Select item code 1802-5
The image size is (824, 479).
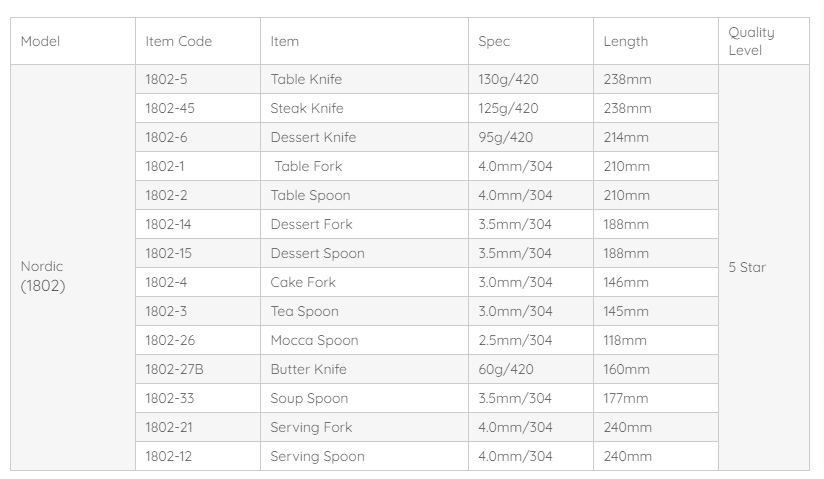coord(166,79)
